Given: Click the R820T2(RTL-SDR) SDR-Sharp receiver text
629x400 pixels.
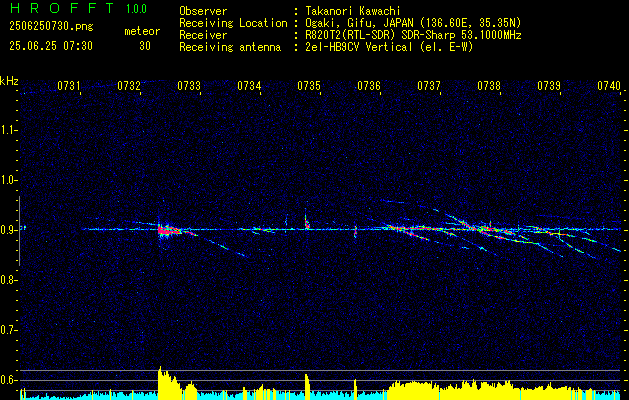Looking at the screenshot, I should coord(413,35).
